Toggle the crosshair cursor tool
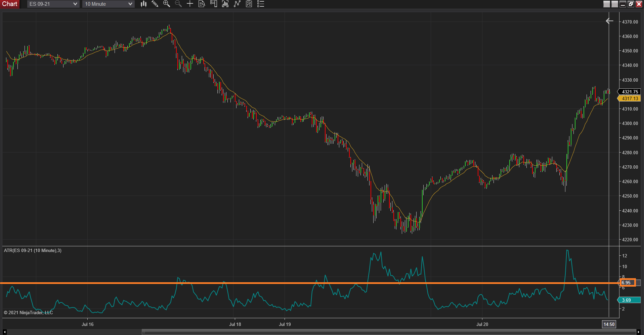Screen dimensions: 644x335 click(190, 4)
